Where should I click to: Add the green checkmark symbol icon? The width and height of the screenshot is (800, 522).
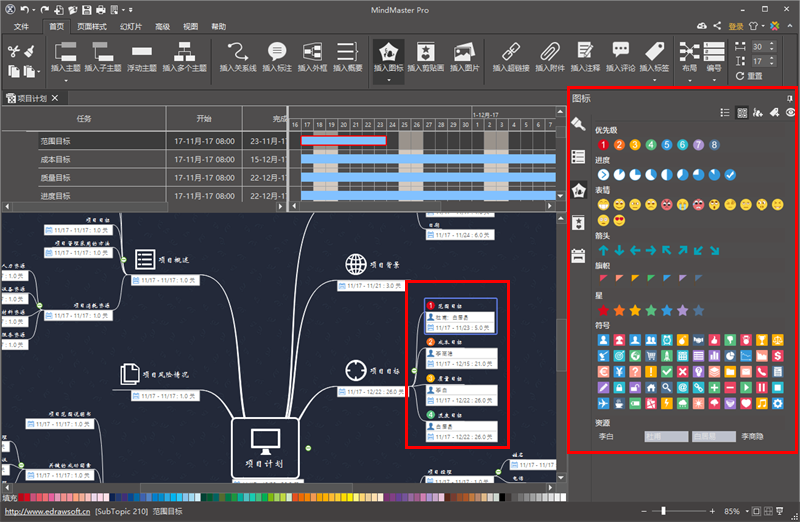666,372
